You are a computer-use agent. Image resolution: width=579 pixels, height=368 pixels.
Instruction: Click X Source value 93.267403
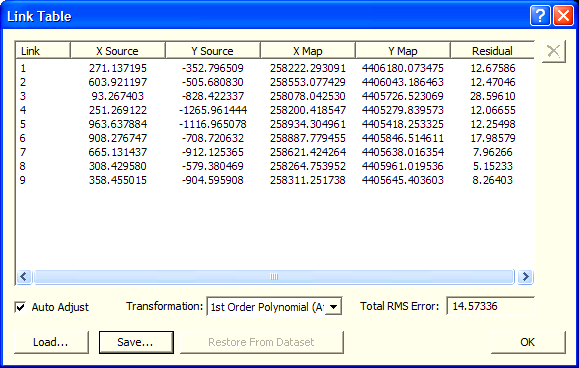[118, 96]
